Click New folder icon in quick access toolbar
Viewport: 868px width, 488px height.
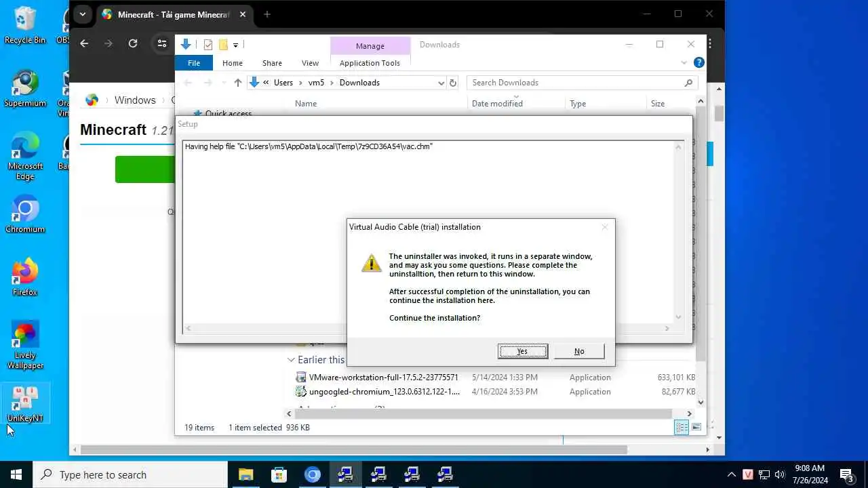(x=223, y=45)
